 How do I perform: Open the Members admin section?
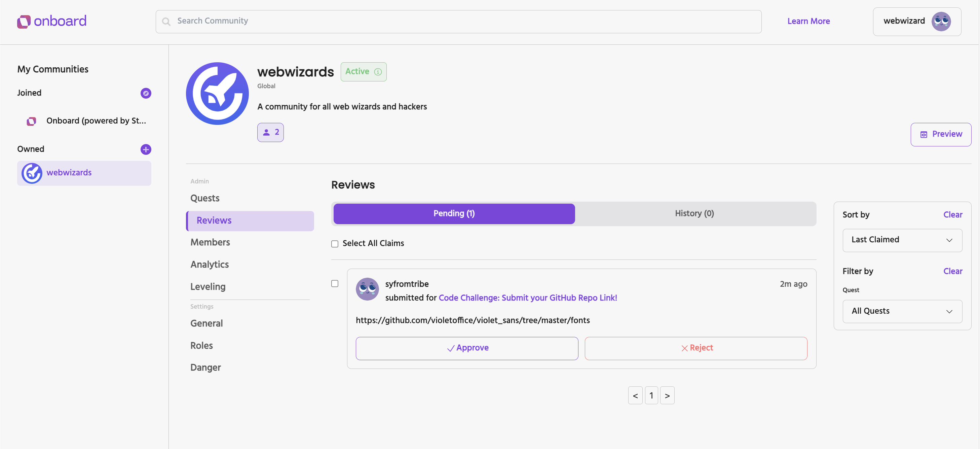(210, 243)
